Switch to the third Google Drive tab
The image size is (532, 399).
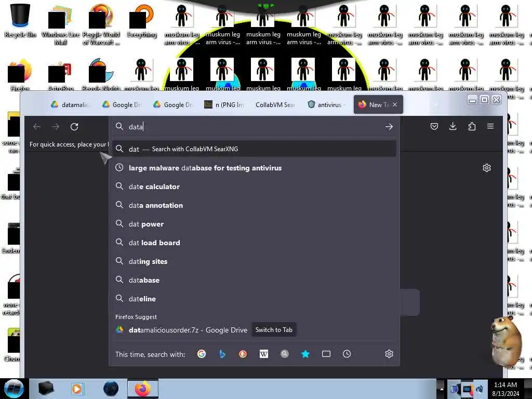tap(174, 105)
